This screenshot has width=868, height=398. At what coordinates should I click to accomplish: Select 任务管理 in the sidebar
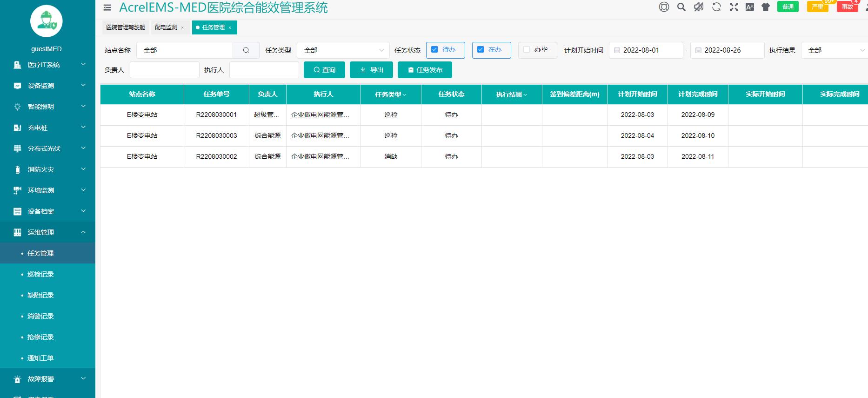[47, 253]
